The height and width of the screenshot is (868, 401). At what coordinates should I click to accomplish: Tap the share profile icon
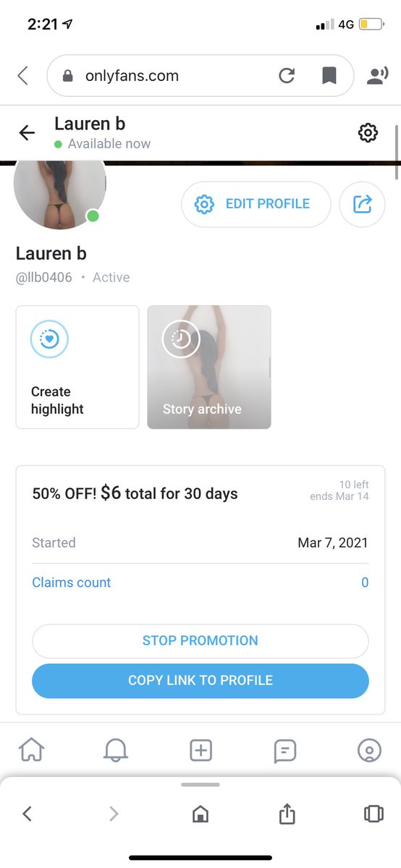click(362, 204)
